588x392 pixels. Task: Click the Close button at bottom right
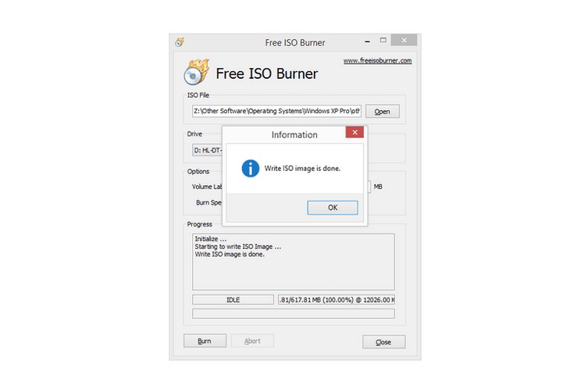point(383,342)
